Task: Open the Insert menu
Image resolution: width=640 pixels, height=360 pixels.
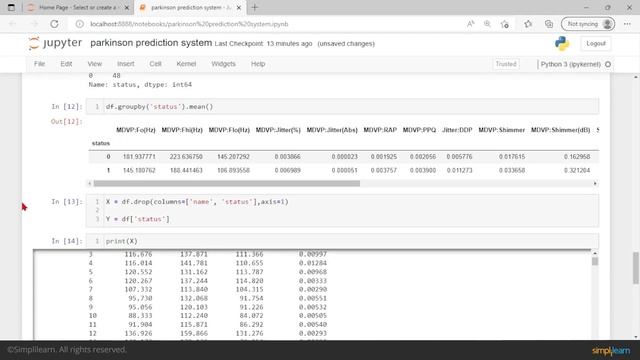Action: pyautogui.click(x=125, y=64)
